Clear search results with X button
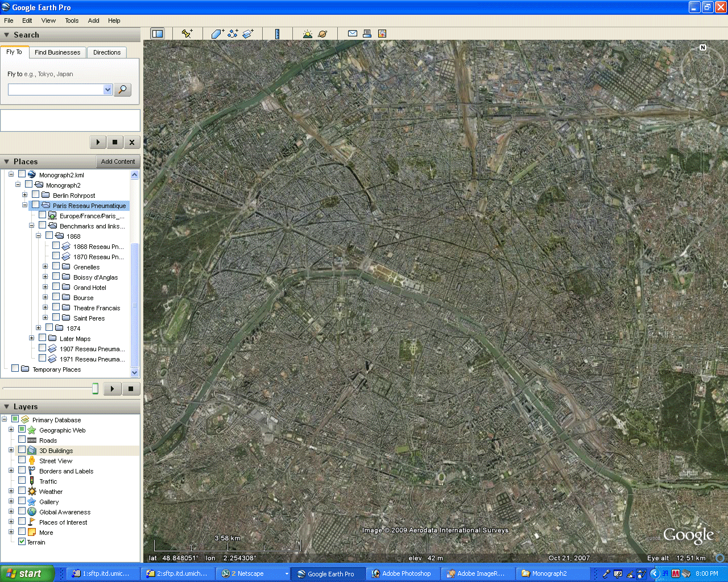 point(132,142)
